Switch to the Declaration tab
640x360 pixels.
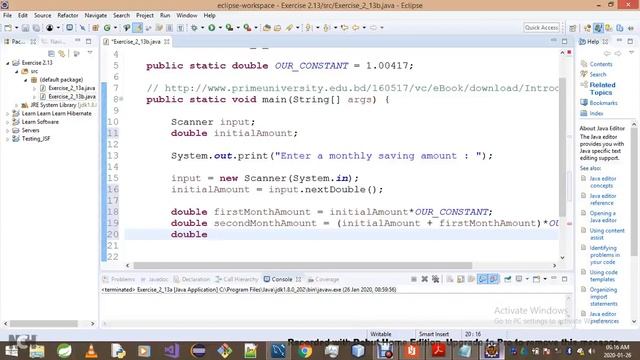click(x=191, y=279)
